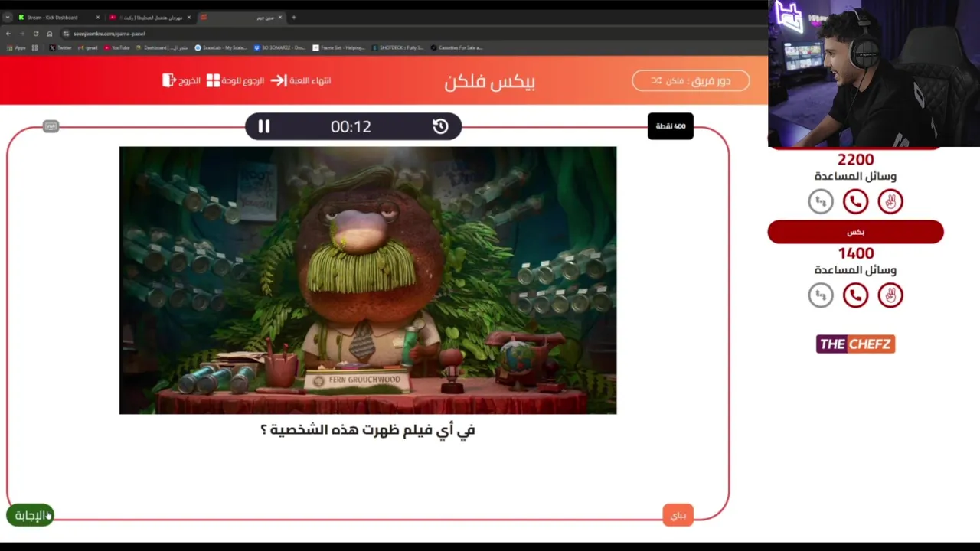Select the red بكس team banner

pos(855,232)
